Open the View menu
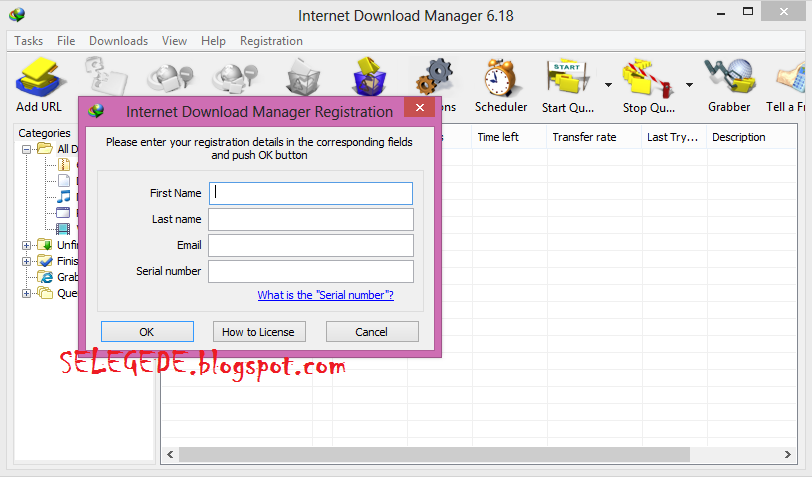Screen dimensions: 812x477 pyautogui.click(x=174, y=41)
